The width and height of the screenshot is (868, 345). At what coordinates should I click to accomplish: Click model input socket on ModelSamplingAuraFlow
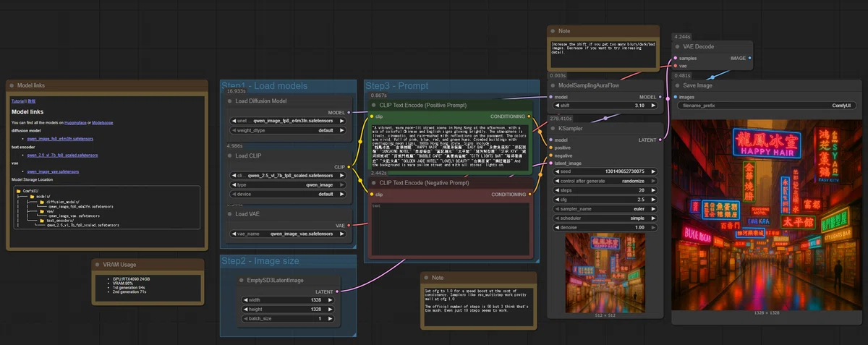pyautogui.click(x=550, y=96)
